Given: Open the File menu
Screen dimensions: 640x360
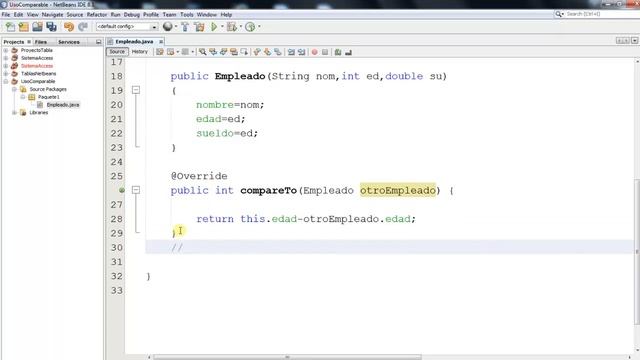Looking at the screenshot, I should [x=6, y=15].
